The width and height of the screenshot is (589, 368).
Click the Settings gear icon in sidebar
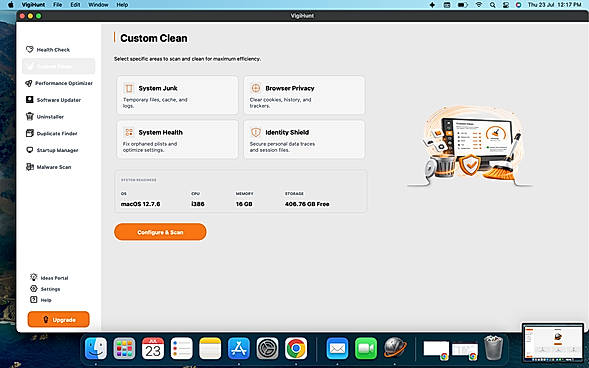(x=34, y=289)
